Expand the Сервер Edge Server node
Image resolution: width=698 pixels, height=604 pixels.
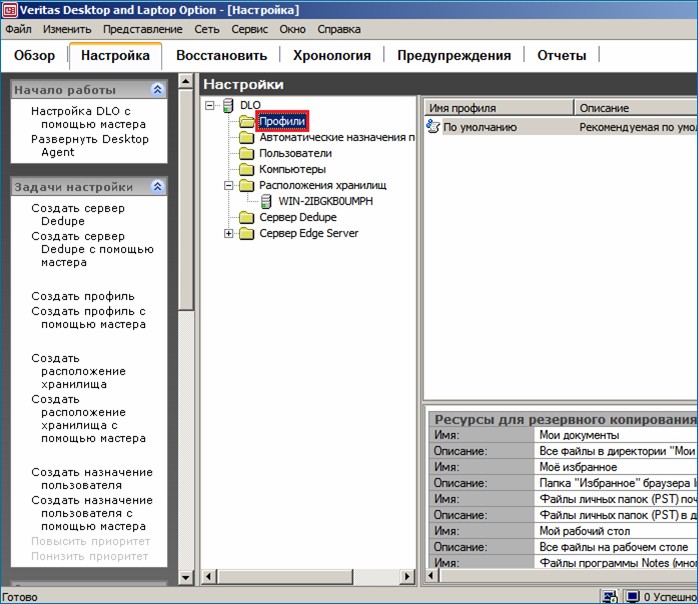click(x=229, y=233)
